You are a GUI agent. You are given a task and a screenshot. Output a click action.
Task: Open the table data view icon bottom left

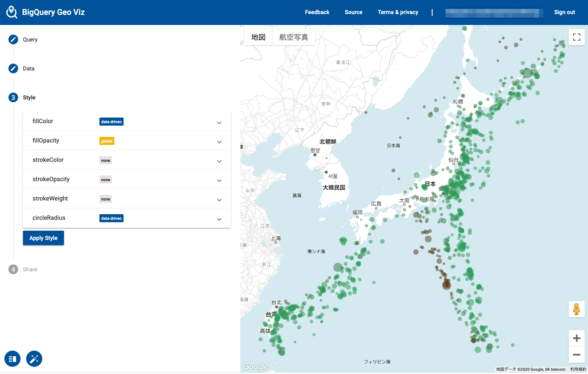pos(12,358)
